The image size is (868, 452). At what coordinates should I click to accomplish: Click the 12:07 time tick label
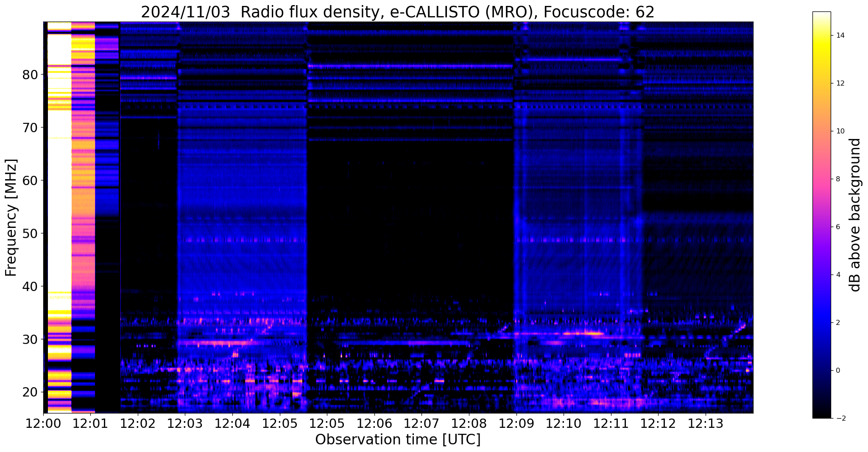pyautogui.click(x=421, y=424)
